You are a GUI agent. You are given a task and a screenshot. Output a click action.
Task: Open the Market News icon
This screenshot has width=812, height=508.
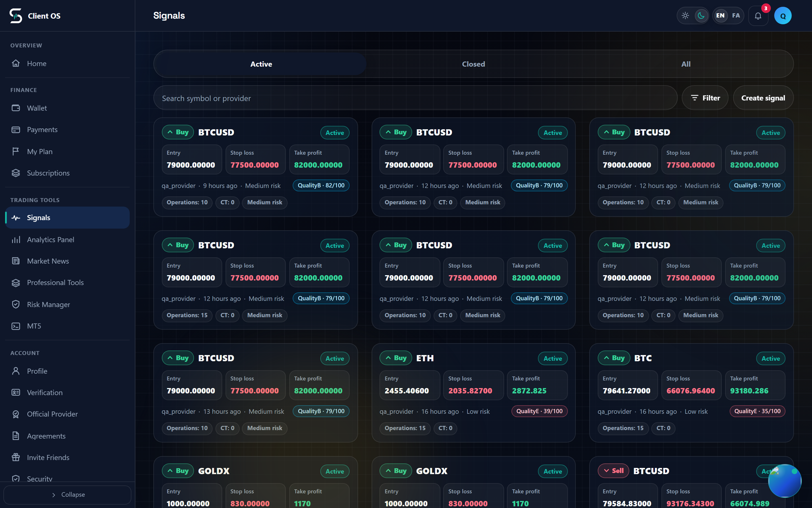click(16, 261)
